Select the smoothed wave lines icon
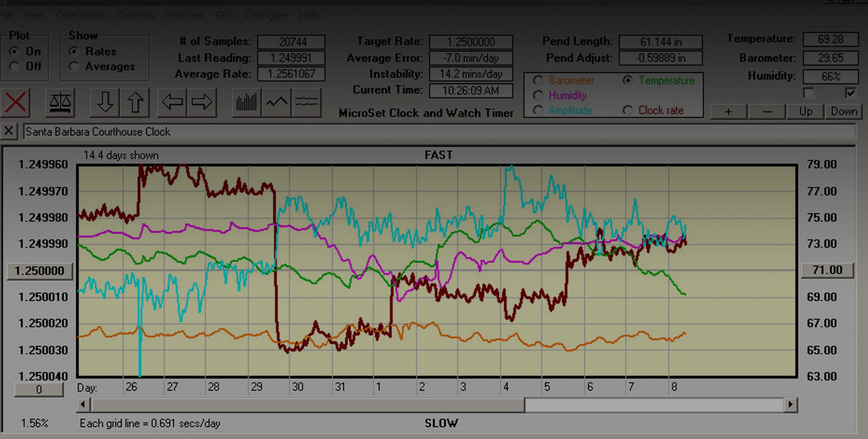 click(x=306, y=102)
